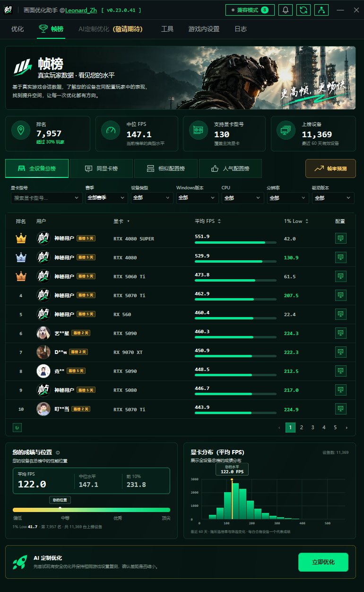The height and width of the screenshot is (592, 364).
Task: Click the 551.9 FPS progress bar
Action: [235, 243]
